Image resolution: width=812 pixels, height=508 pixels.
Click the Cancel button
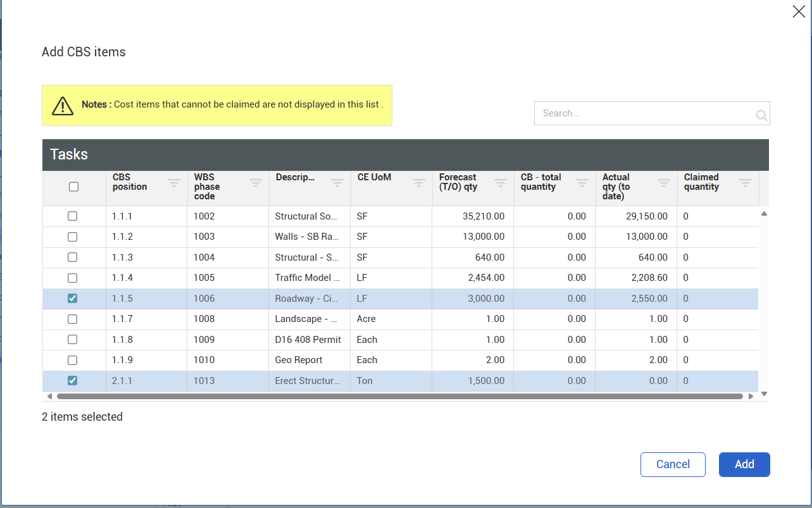click(x=672, y=464)
